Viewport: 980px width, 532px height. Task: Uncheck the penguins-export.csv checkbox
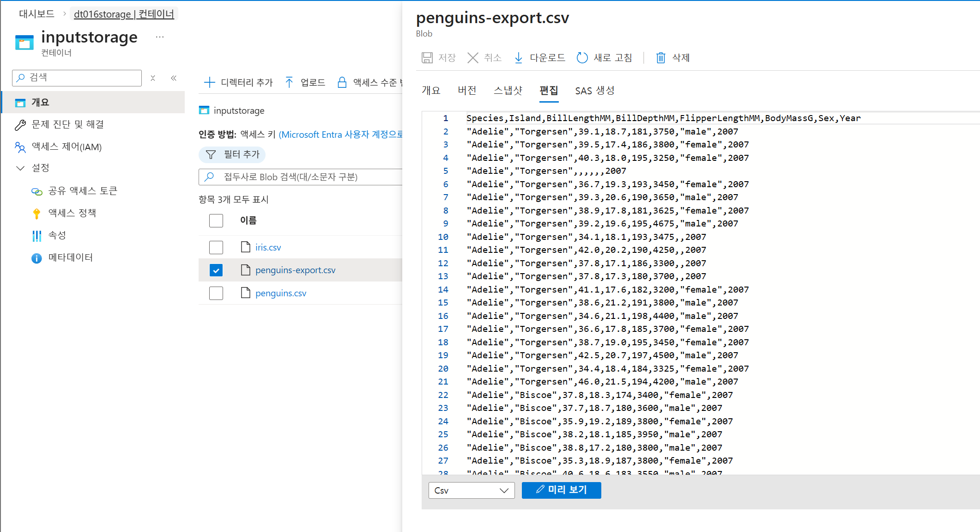click(x=216, y=270)
